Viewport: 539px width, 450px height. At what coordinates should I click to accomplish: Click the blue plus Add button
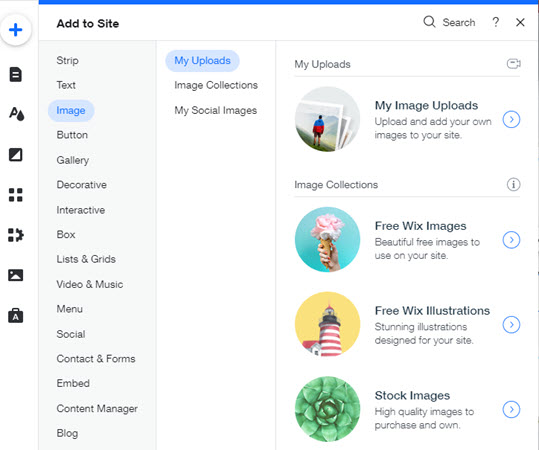pyautogui.click(x=15, y=30)
